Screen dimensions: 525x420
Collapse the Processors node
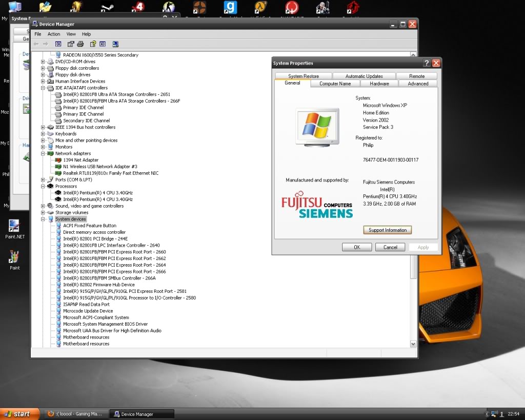[x=43, y=186]
